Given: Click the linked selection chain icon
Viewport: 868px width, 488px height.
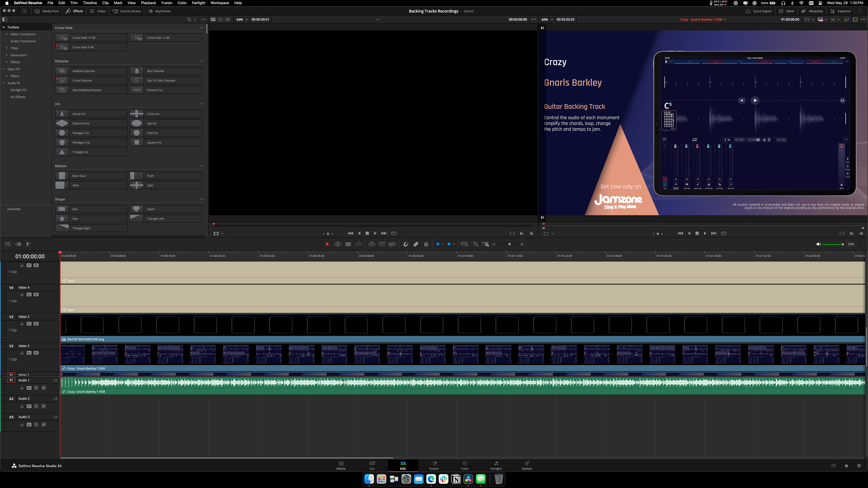Looking at the screenshot, I should (x=416, y=244).
